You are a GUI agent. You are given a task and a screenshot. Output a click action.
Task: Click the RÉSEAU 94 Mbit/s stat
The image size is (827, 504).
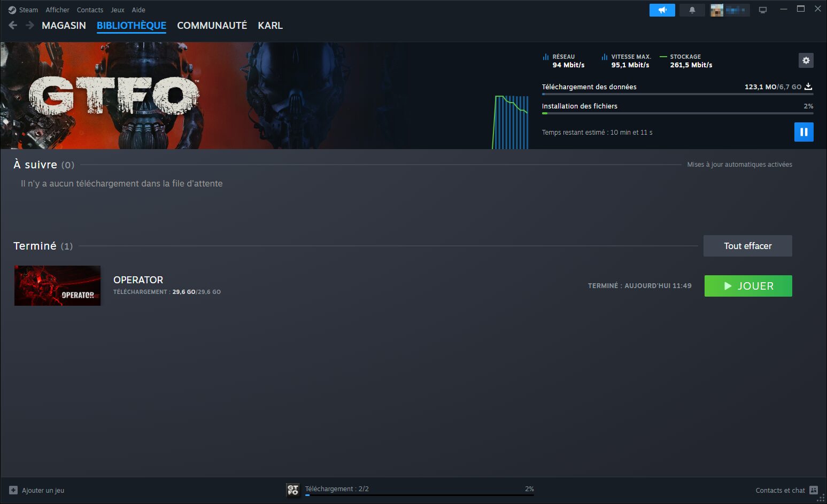click(x=563, y=60)
